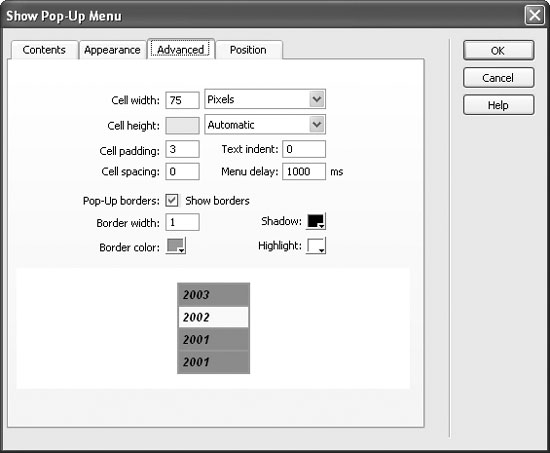Open the Cell height Automatic dropdown
550x453 pixels.
click(265, 125)
